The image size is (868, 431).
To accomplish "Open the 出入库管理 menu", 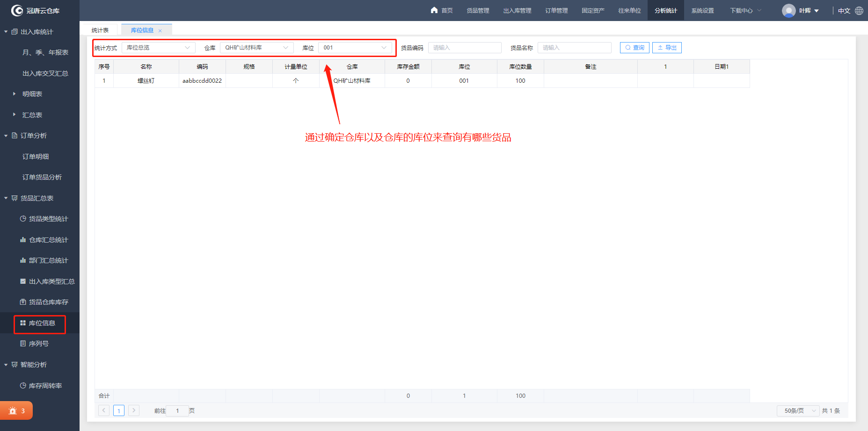I will pyautogui.click(x=517, y=10).
